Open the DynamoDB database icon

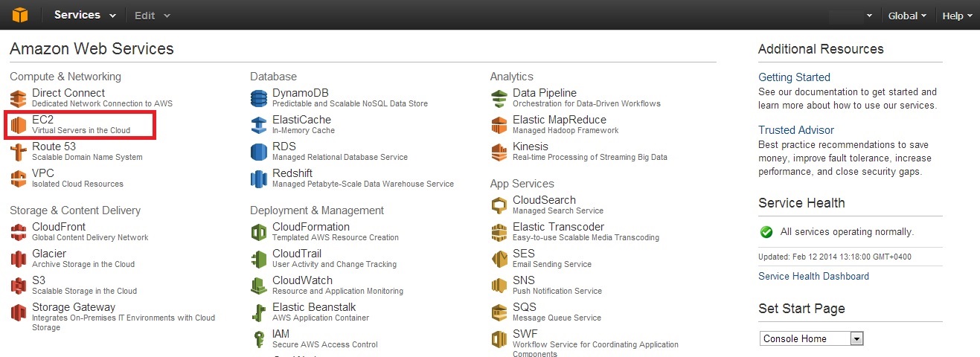pos(258,98)
